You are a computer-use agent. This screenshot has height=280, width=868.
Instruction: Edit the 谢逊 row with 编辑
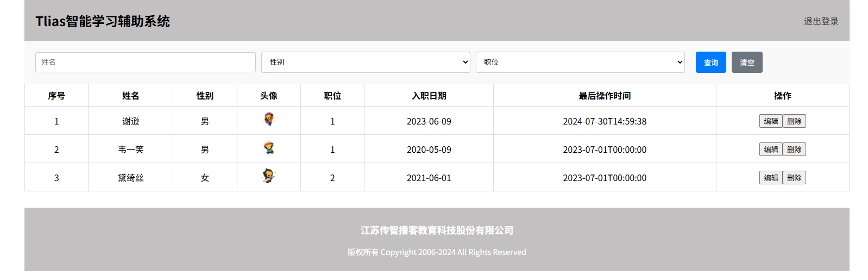[x=771, y=121]
